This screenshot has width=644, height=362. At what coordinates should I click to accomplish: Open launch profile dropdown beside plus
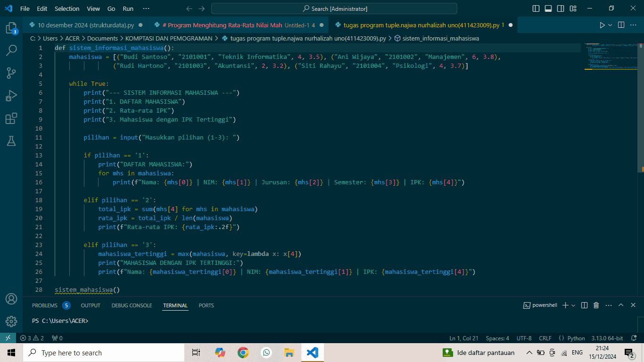(573, 305)
